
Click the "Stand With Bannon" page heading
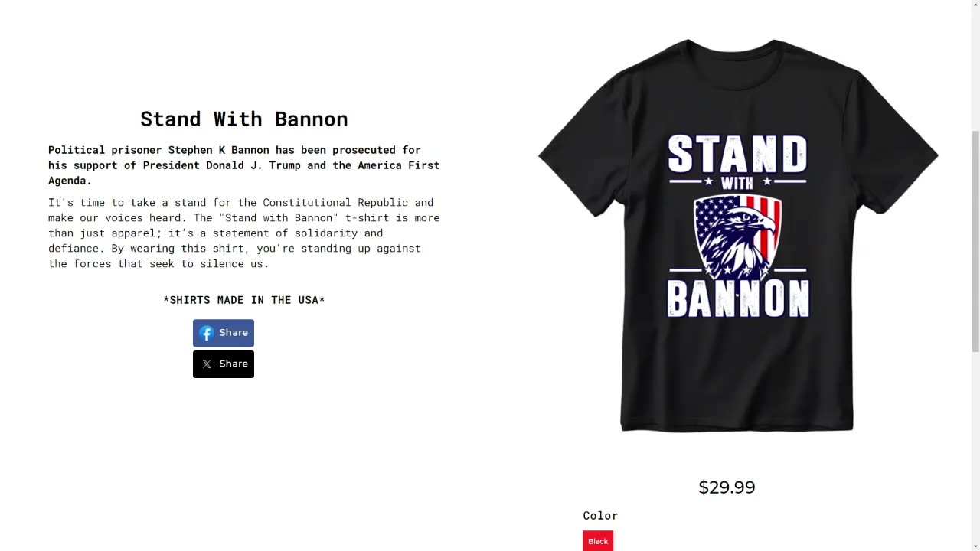tap(243, 119)
